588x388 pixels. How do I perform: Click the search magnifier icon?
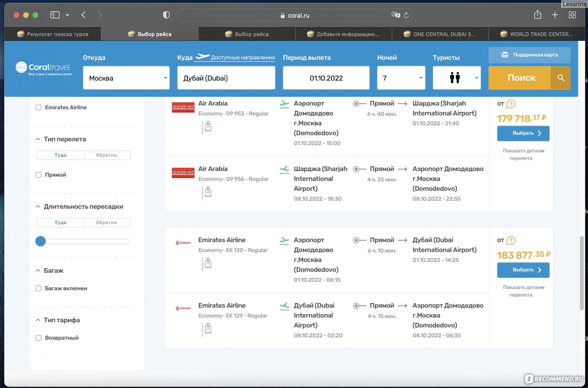point(561,78)
